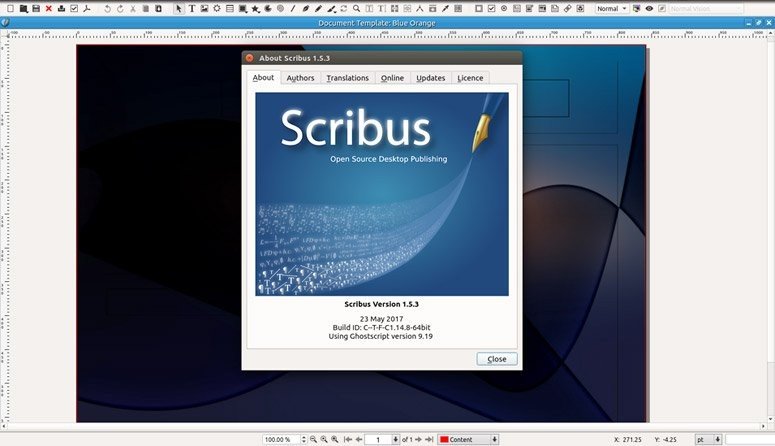Open the page number dropdown arrow
The image size is (775, 446).
395,439
